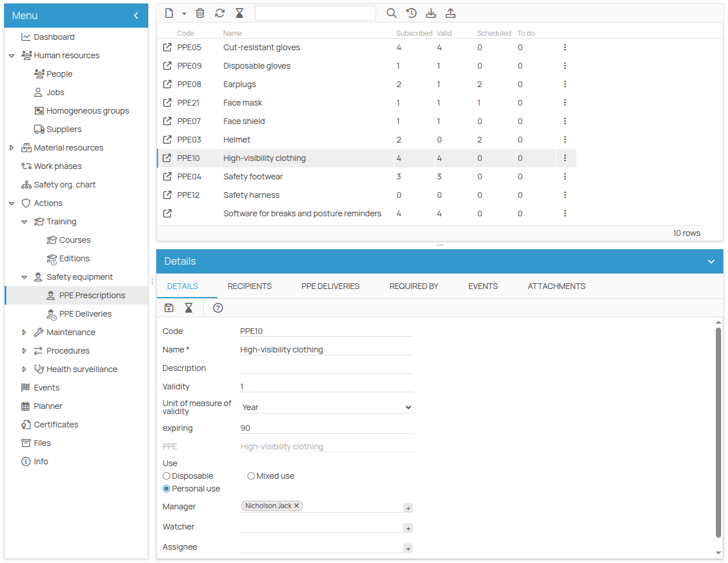Collapse the Human resources tree section
Screen dimensions: 728x563
coord(12,55)
